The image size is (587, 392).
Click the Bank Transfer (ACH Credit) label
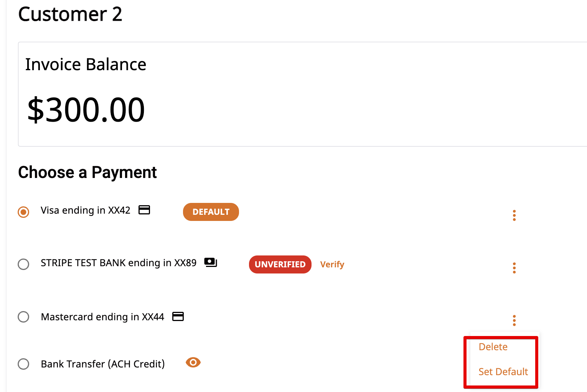tap(103, 364)
